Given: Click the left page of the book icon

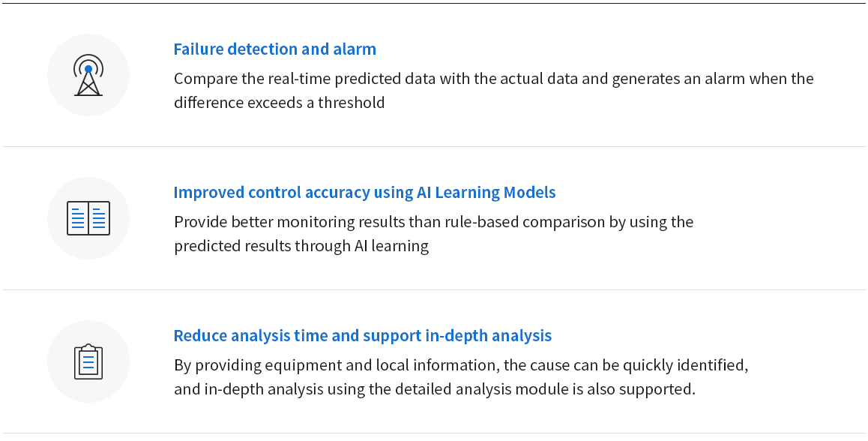Looking at the screenshot, I should 78,218.
